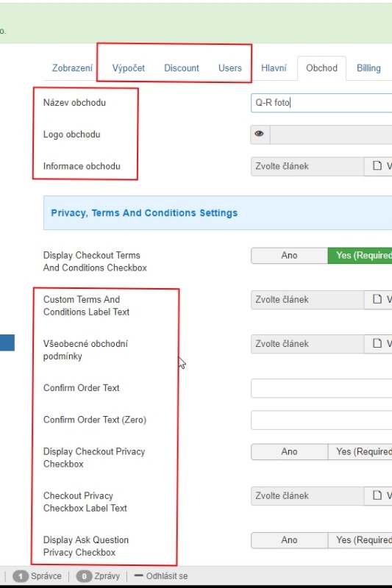The height and width of the screenshot is (588, 392).
Task: Click the file icon for Custom Terms label article
Action: pos(377,299)
